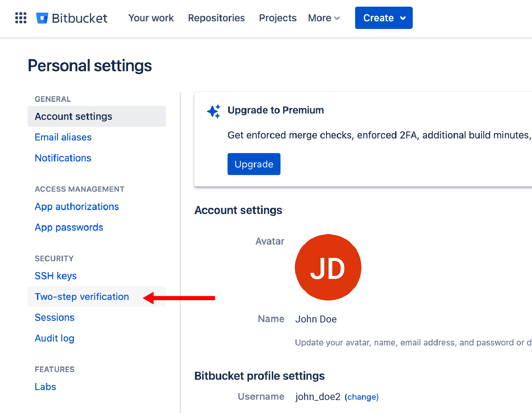532x413 pixels.
Task: Open the Repositories menu
Action: [216, 18]
